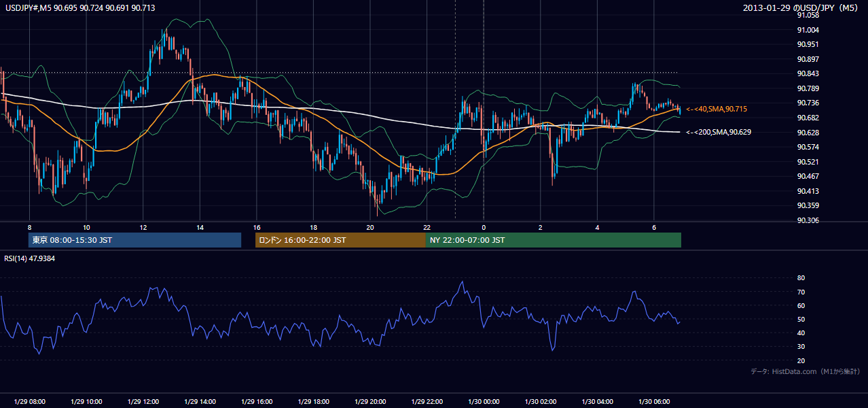The image size is (868, 408).
Task: Click the 90.843 price axis label
Action: tap(808, 73)
